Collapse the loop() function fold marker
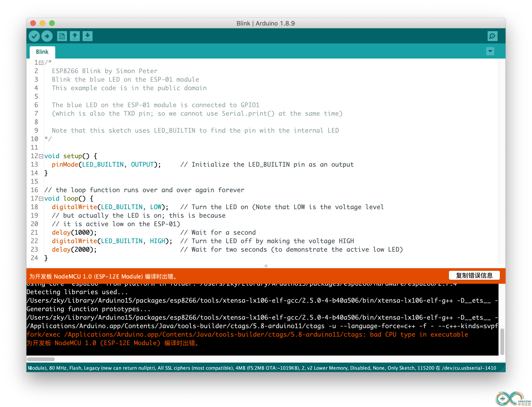 pos(41,199)
